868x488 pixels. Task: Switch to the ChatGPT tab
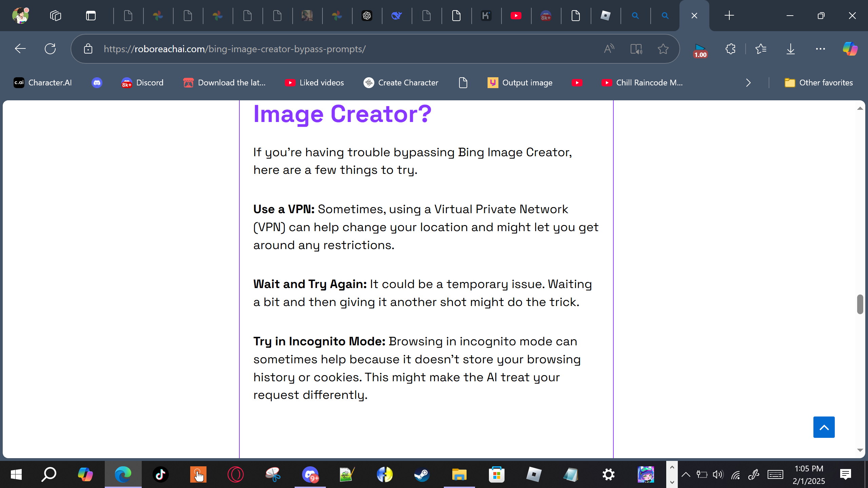[x=367, y=16]
